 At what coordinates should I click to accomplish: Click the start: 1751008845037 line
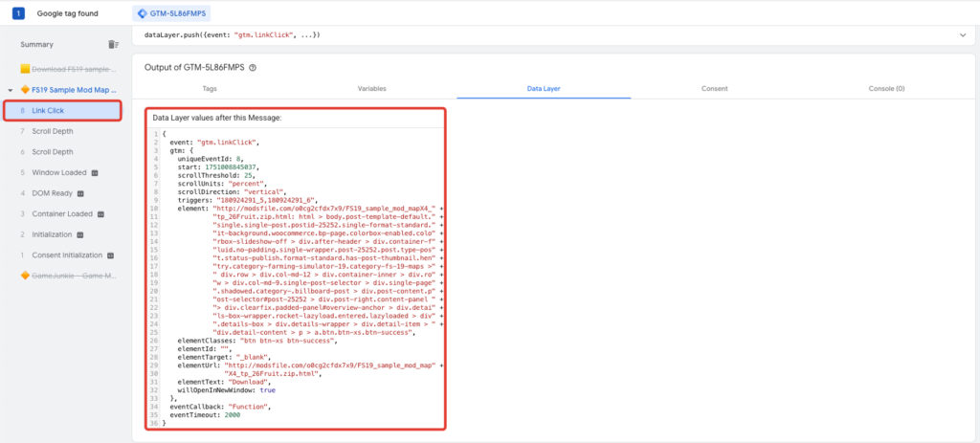click(x=218, y=167)
